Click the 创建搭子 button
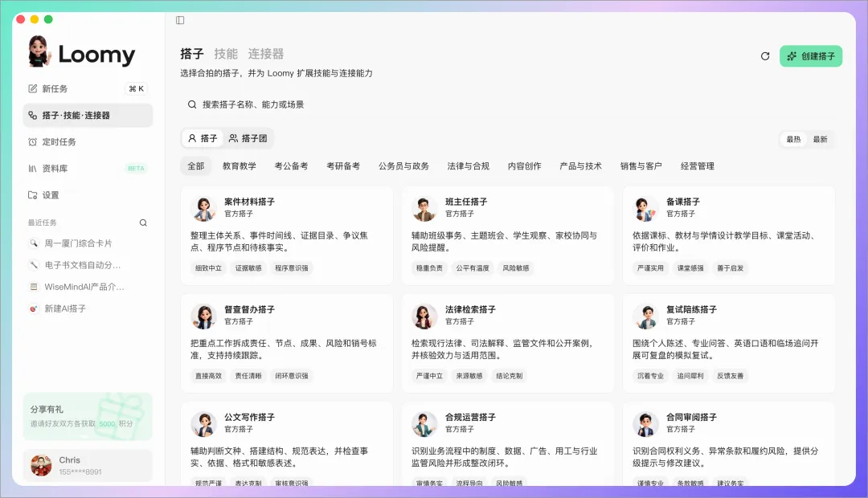This screenshot has height=498, width=868. [x=811, y=56]
